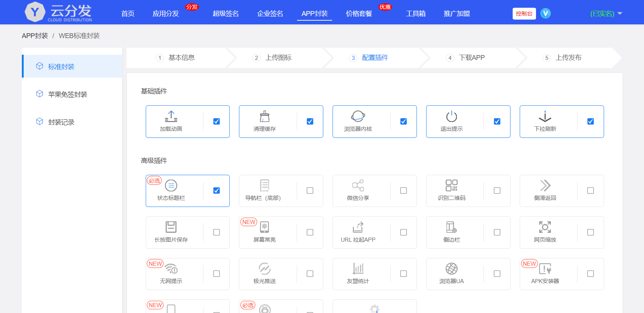Enable the 侧边栏 plugin checkbox

pos(497,232)
